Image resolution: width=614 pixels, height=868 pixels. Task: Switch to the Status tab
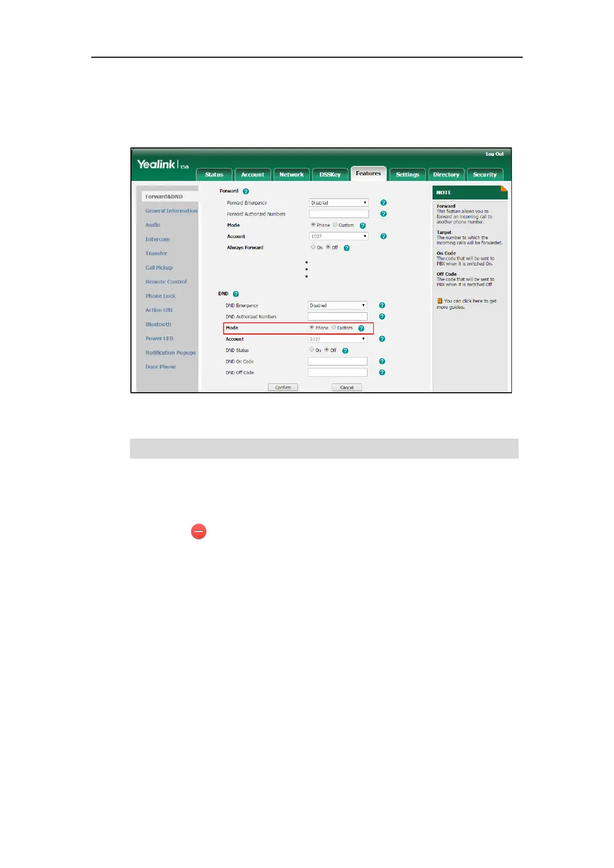(x=214, y=175)
